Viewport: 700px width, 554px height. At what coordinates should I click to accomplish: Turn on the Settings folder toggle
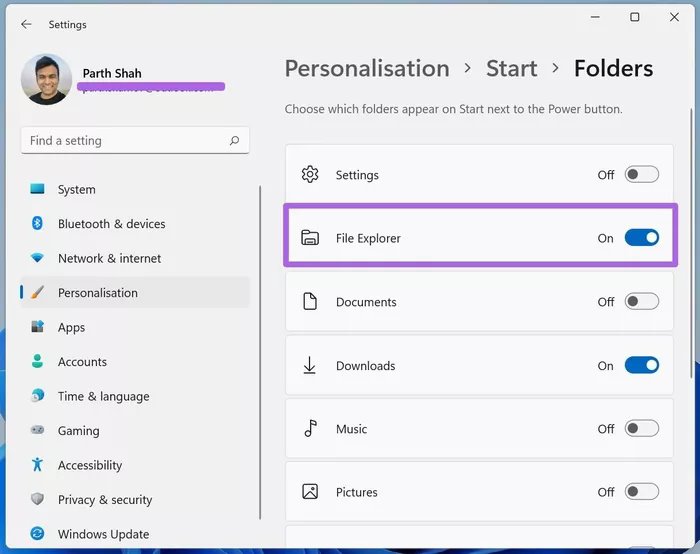tap(642, 175)
